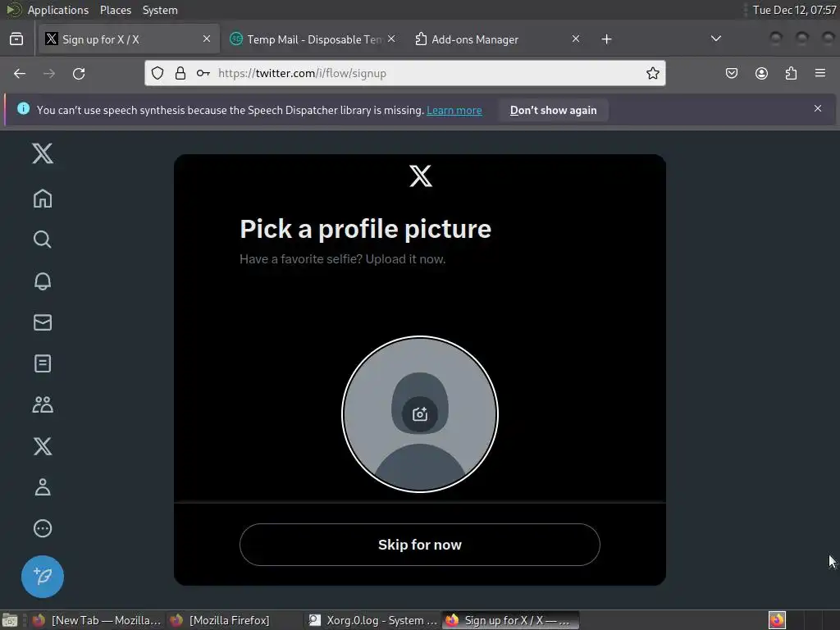
Task: Click the clock Tue Dec 12 07:57
Action: [794, 10]
